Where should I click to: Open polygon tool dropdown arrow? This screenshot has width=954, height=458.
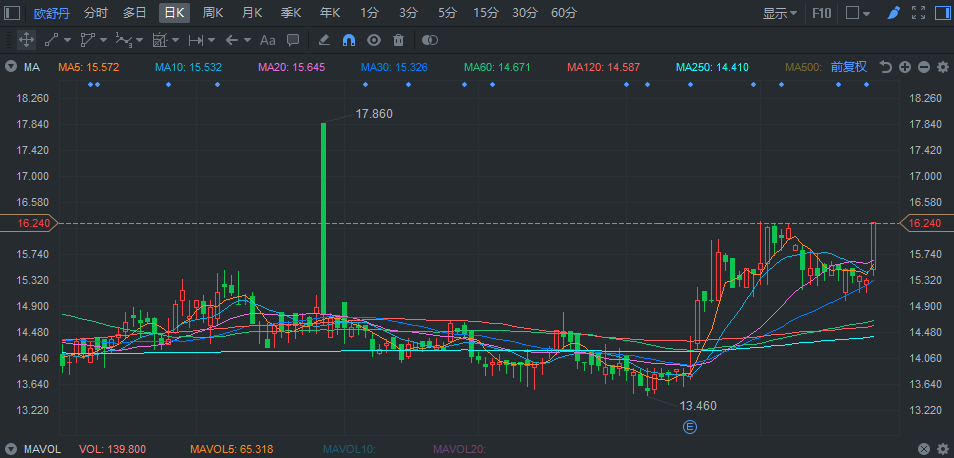click(x=103, y=40)
